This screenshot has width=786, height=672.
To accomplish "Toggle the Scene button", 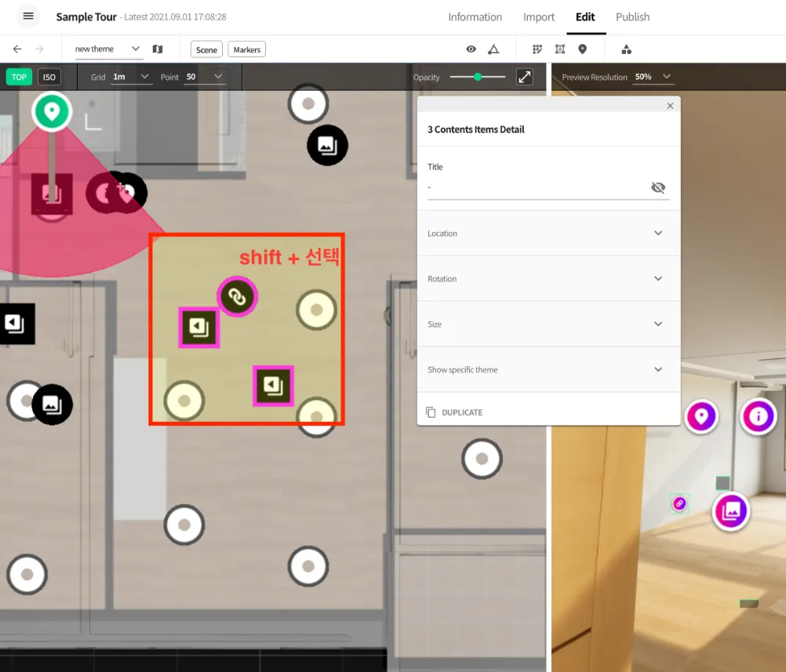I will click(x=206, y=49).
